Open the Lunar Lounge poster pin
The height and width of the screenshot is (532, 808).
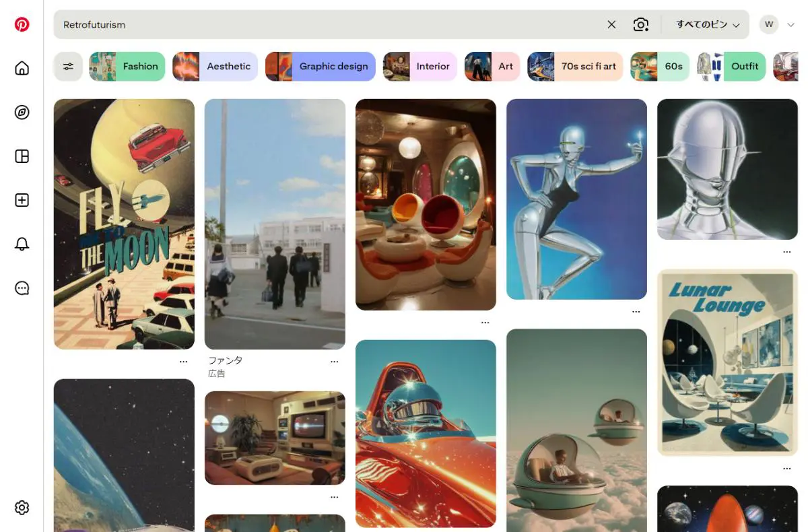tap(727, 362)
